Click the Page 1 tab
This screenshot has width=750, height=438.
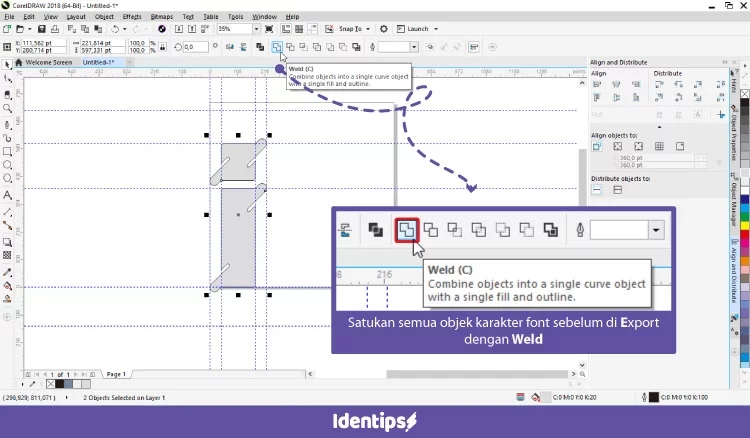point(116,374)
